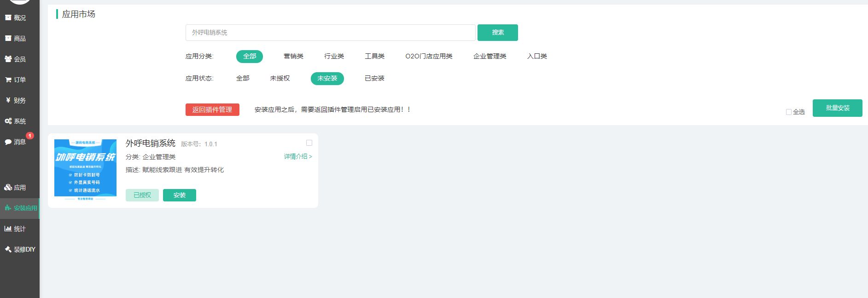Open the 商品 products sidebar icon
This screenshot has width=868, height=298.
8,38
